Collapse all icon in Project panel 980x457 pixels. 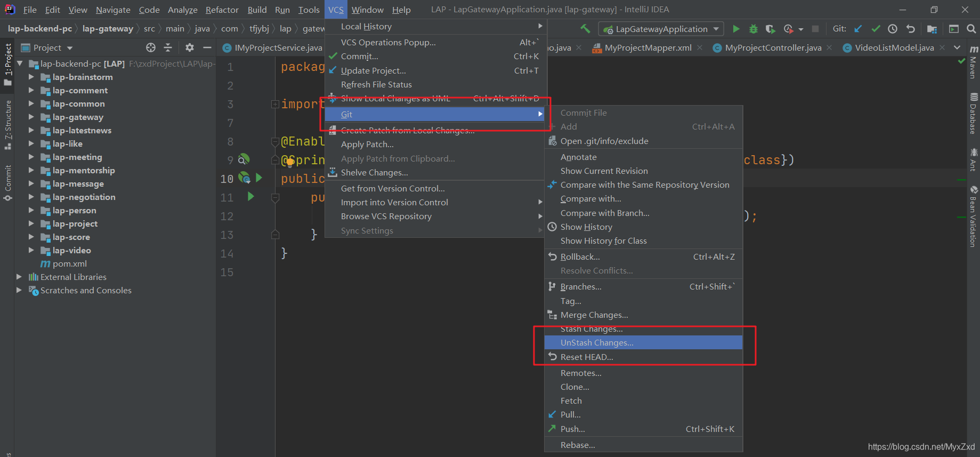pyautogui.click(x=168, y=47)
